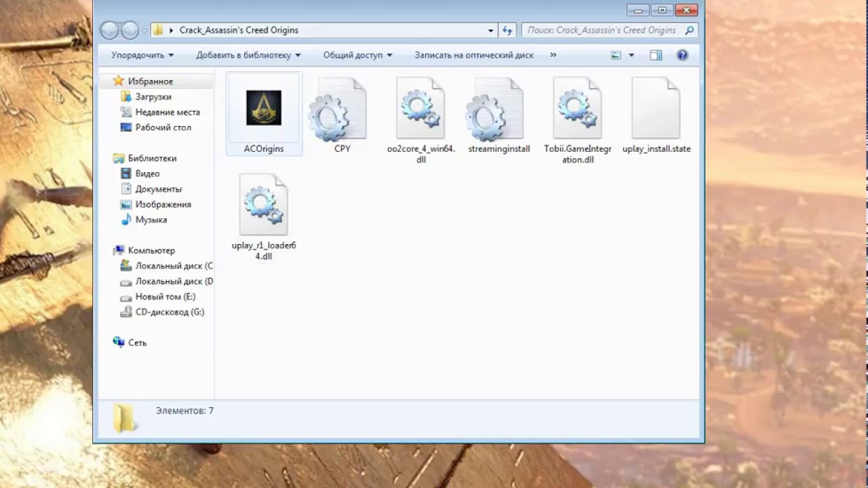The height and width of the screenshot is (488, 868).
Task: Open Рабочий стол in the sidebar
Action: [163, 127]
